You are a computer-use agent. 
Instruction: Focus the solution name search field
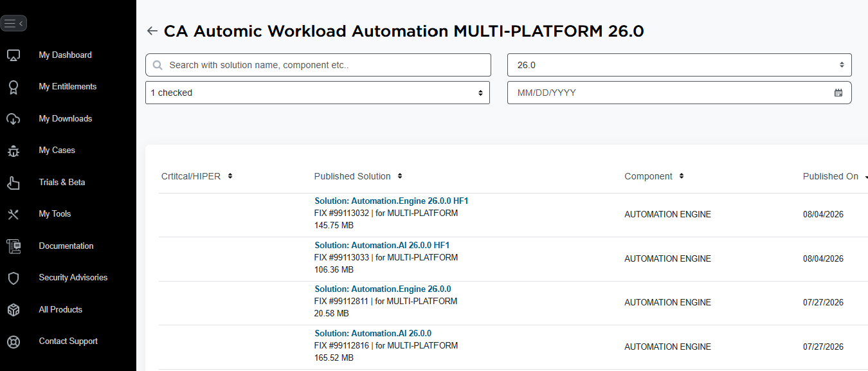pyautogui.click(x=318, y=65)
